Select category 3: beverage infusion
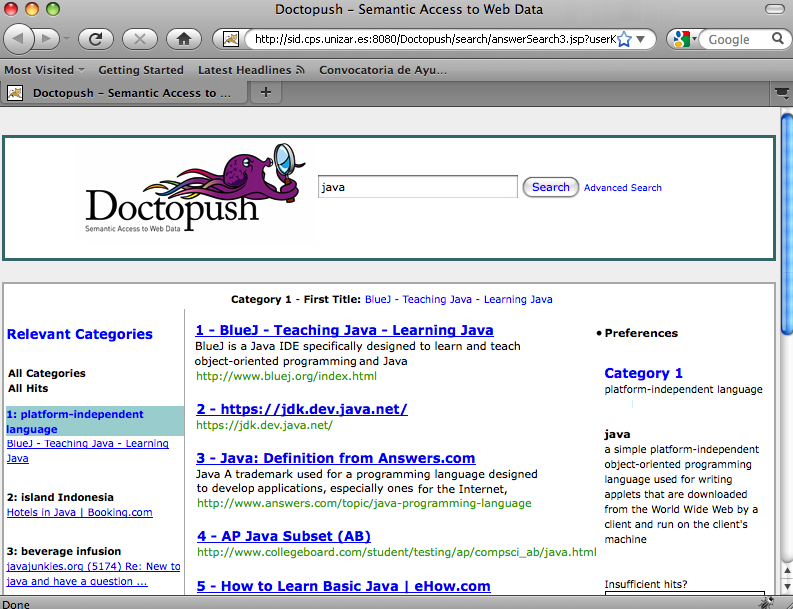The height and width of the screenshot is (609, 793). tap(64, 551)
